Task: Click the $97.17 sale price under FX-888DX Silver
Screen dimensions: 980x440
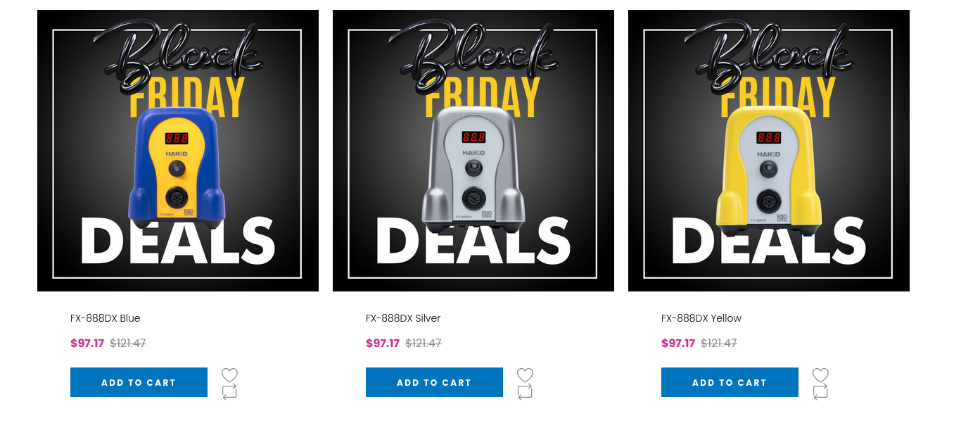Action: [383, 344]
